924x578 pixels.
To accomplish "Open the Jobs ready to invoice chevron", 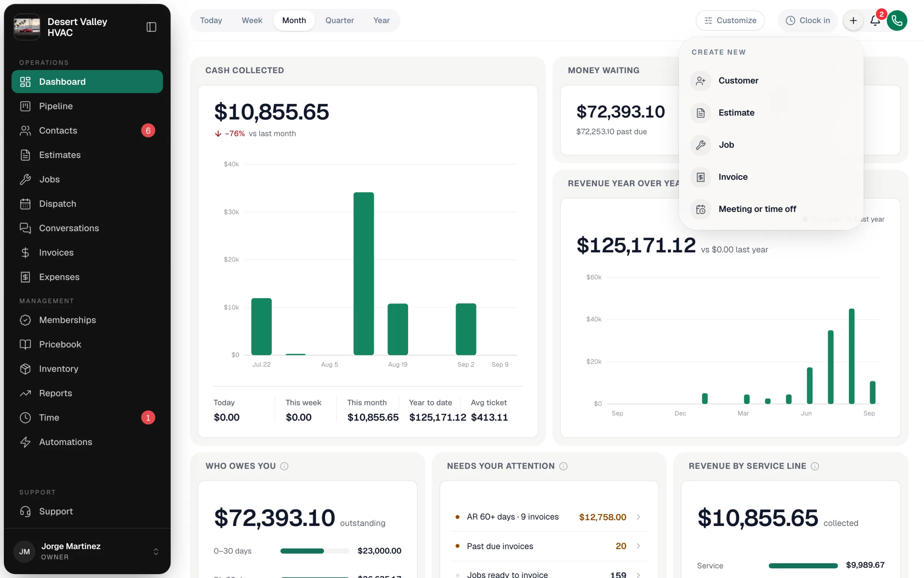I will point(638,575).
